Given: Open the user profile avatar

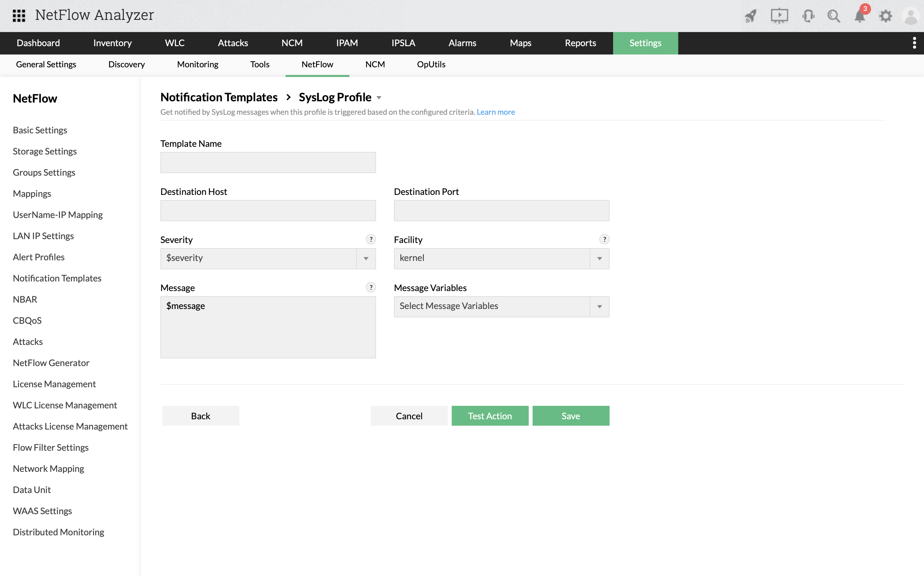Looking at the screenshot, I should [x=911, y=16].
